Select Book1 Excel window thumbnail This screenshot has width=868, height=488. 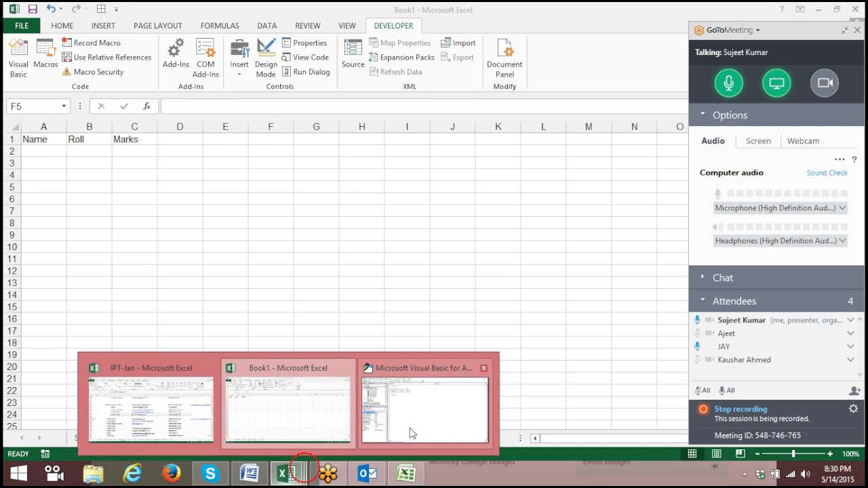(x=289, y=403)
